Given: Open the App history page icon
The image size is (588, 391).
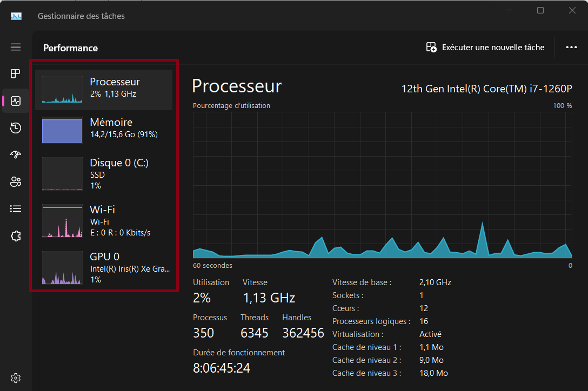Looking at the screenshot, I should [15, 128].
